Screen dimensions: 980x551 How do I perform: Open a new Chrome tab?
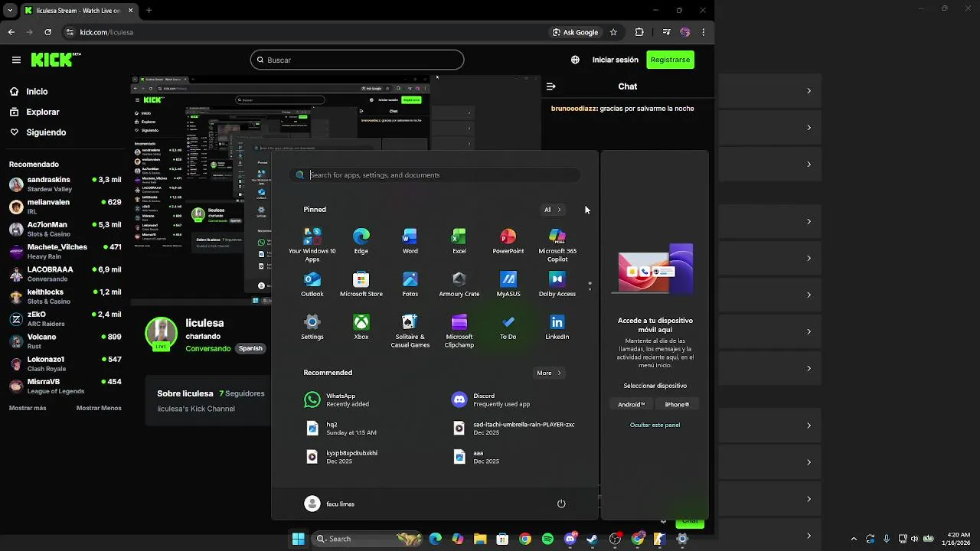[x=149, y=11]
